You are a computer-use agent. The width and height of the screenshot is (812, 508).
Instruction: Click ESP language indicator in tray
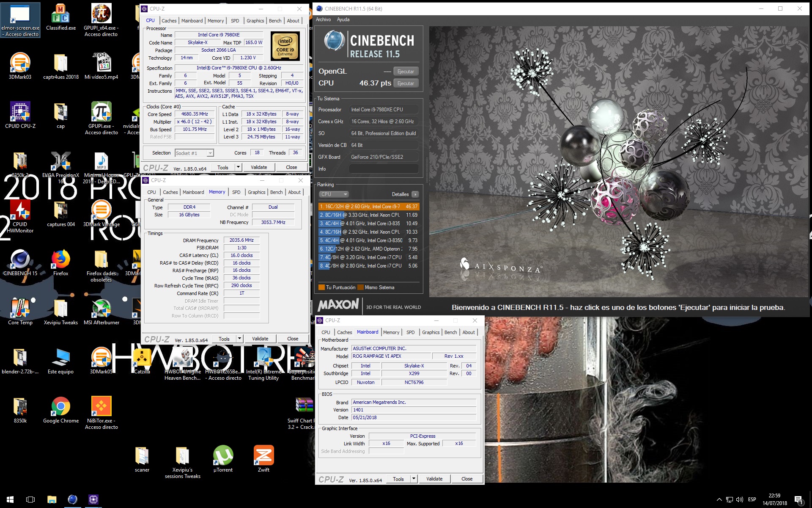coord(752,500)
